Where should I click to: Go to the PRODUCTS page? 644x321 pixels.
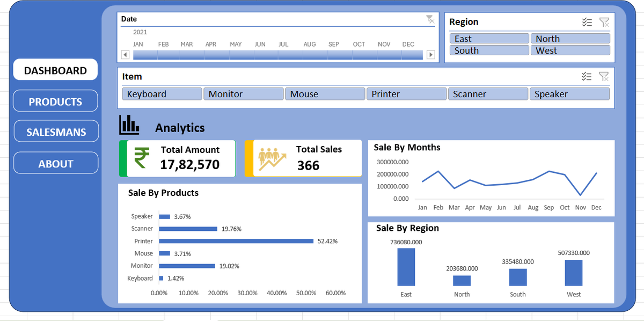(x=55, y=101)
